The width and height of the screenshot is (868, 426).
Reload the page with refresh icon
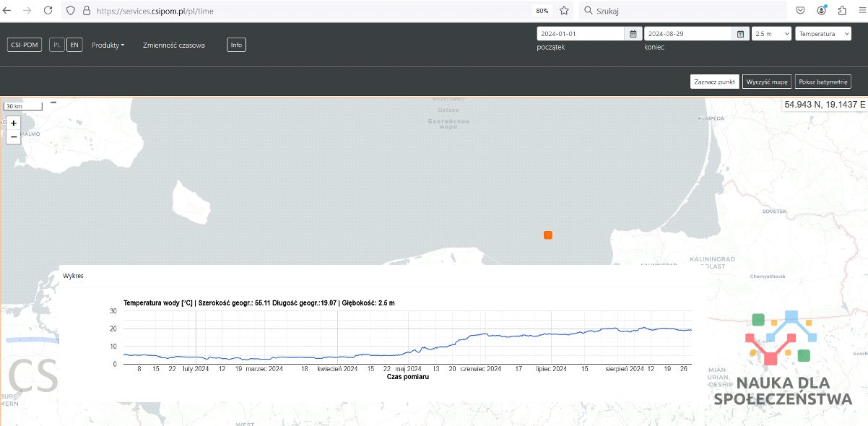[x=48, y=11]
